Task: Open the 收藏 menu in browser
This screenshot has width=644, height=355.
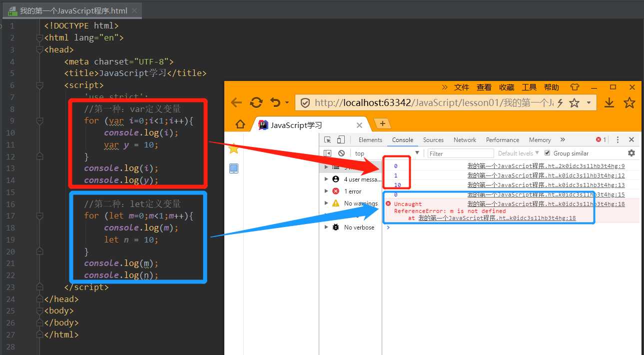Action: [507, 87]
